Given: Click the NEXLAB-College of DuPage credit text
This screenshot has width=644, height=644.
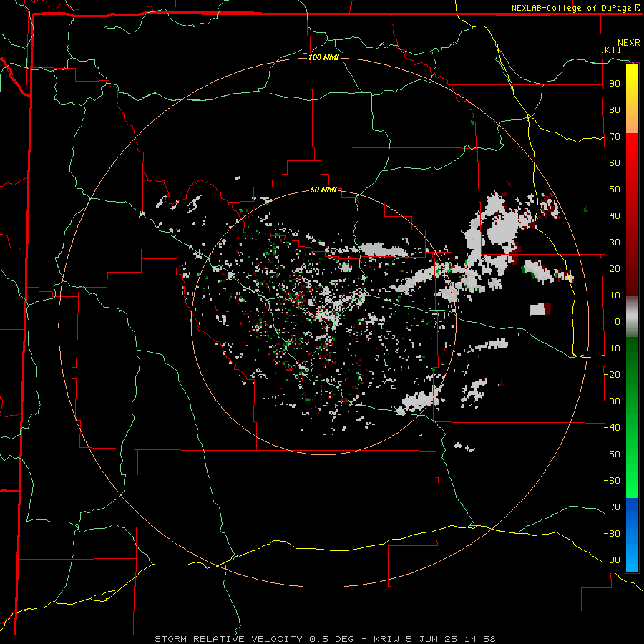Looking at the screenshot, I should [x=571, y=8].
